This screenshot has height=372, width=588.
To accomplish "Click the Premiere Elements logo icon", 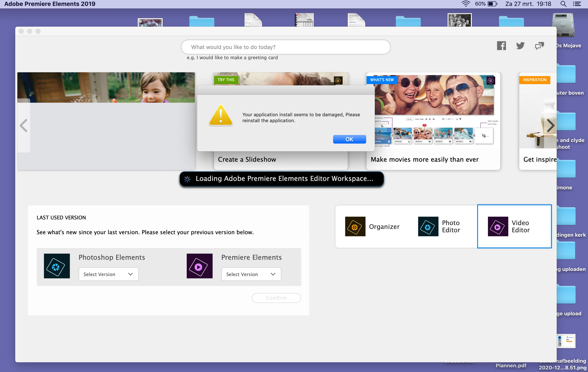I will click(199, 266).
